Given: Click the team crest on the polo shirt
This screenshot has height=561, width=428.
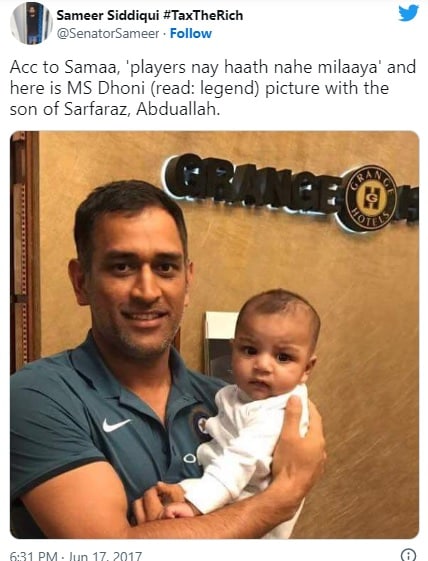Looking at the screenshot, I should click(201, 425).
